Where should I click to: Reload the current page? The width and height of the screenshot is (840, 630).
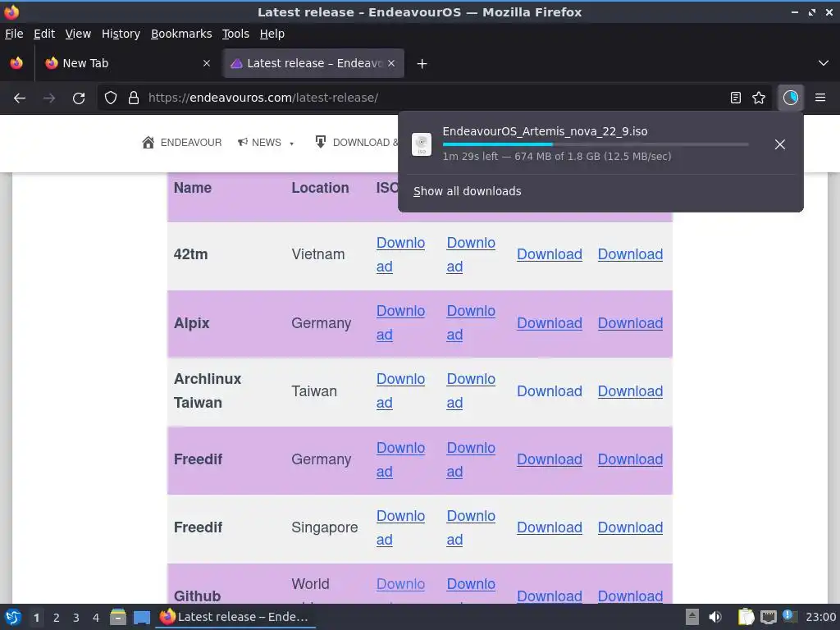tap(79, 98)
